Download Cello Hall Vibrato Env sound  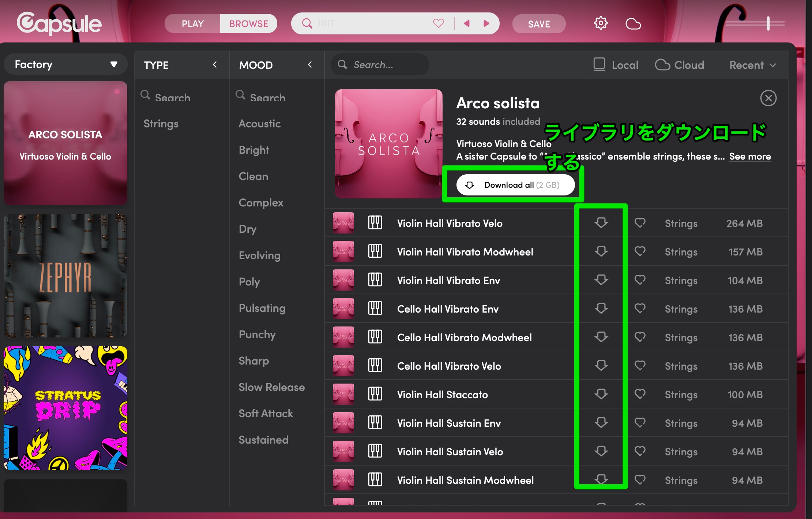tap(601, 309)
